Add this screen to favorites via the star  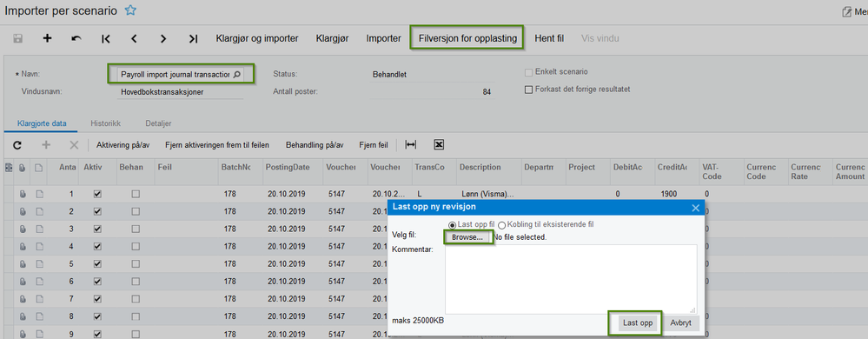click(130, 10)
